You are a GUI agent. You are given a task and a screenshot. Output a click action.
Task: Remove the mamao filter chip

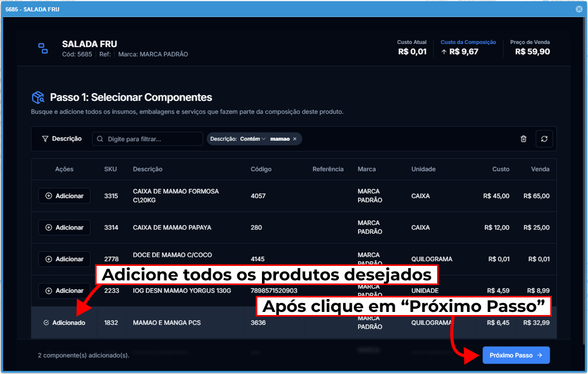(295, 139)
